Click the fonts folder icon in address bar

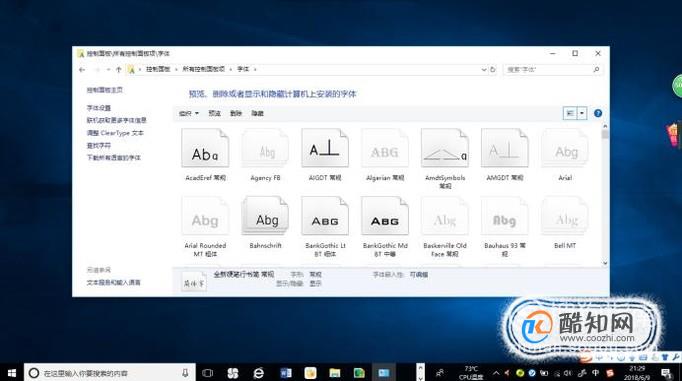131,69
